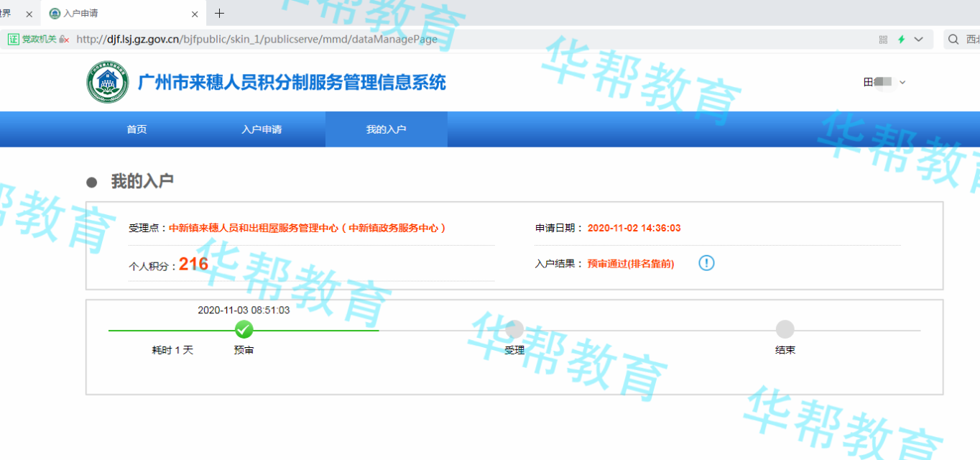Click the 预审 step label text

[x=244, y=350]
